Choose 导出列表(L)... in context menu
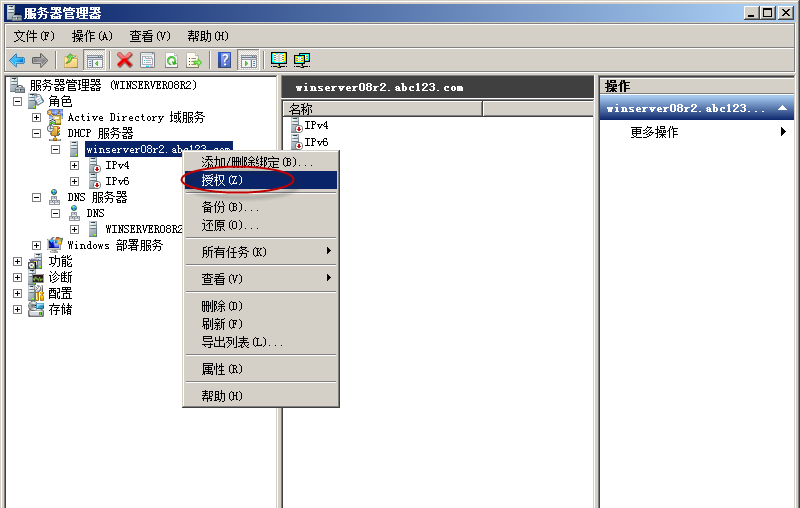800x508 pixels. [261, 342]
